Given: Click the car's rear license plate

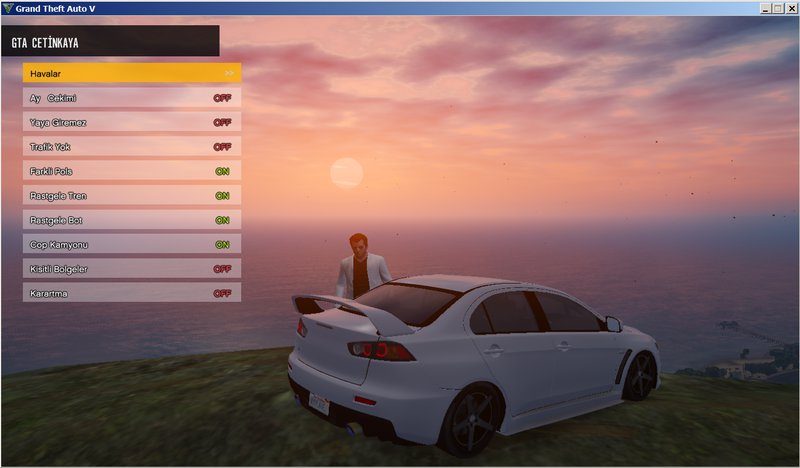Looking at the screenshot, I should (319, 403).
